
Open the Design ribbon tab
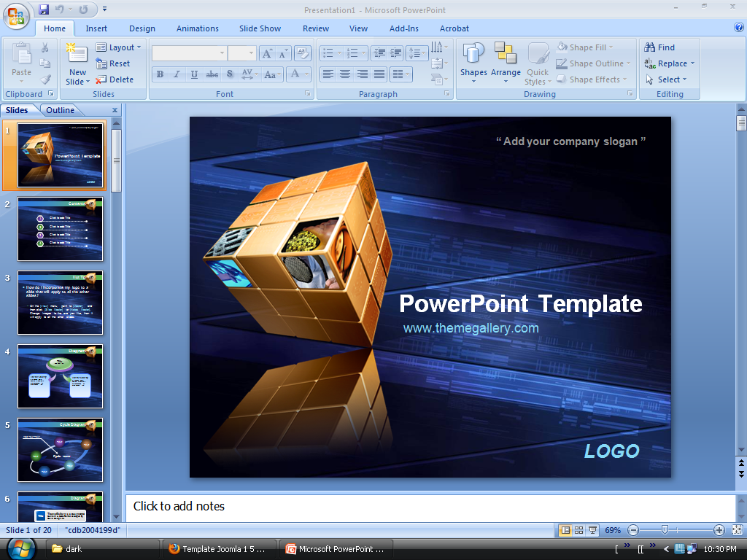coord(142,28)
